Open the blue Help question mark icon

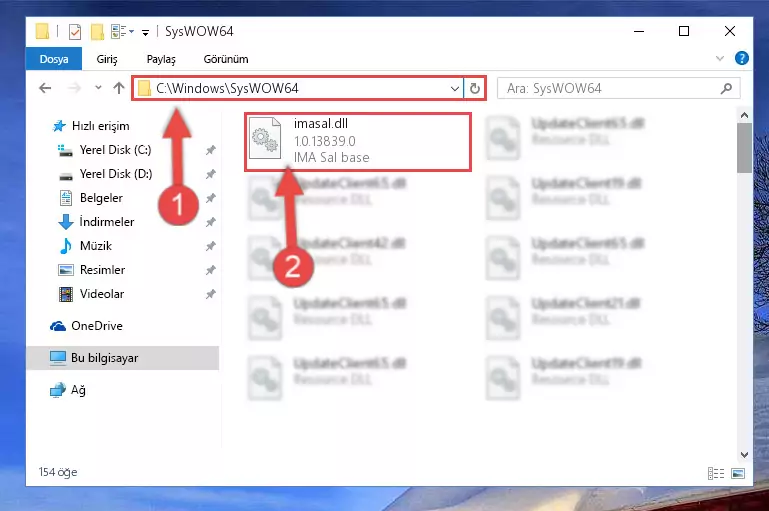click(x=742, y=58)
